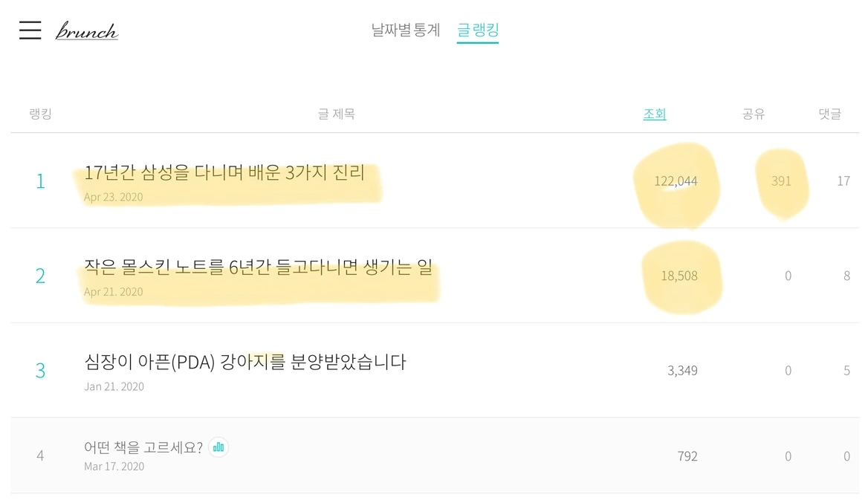868x500 pixels.
Task: Switch to the 날짜별 통계 tab
Action: point(406,30)
